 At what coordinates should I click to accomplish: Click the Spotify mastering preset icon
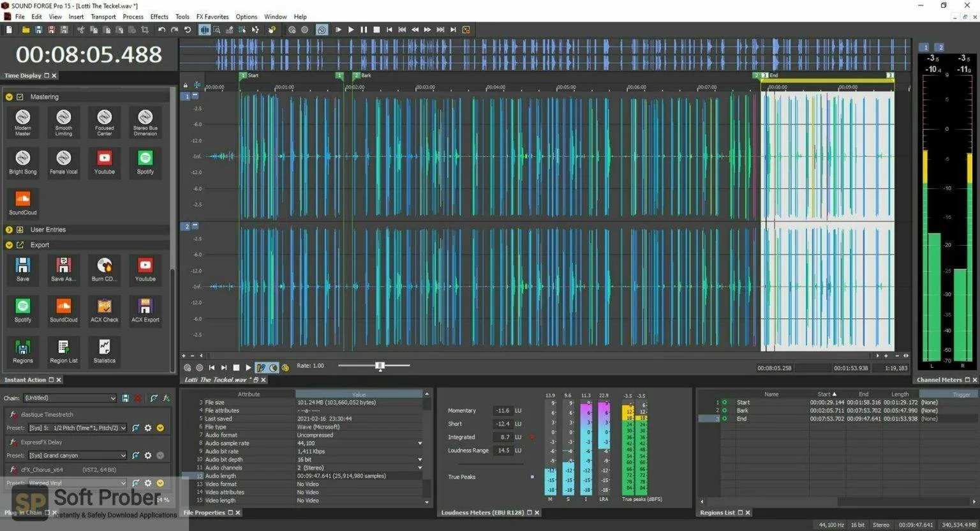click(x=145, y=162)
